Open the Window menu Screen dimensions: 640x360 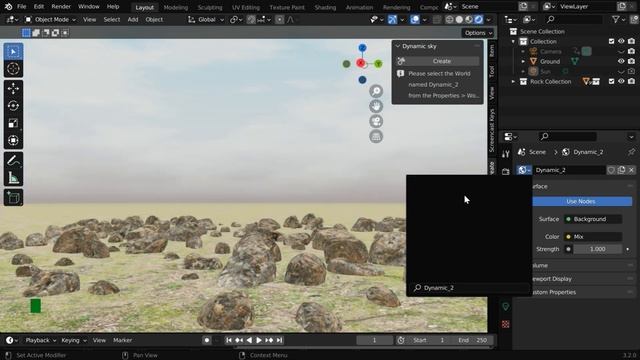click(89, 7)
